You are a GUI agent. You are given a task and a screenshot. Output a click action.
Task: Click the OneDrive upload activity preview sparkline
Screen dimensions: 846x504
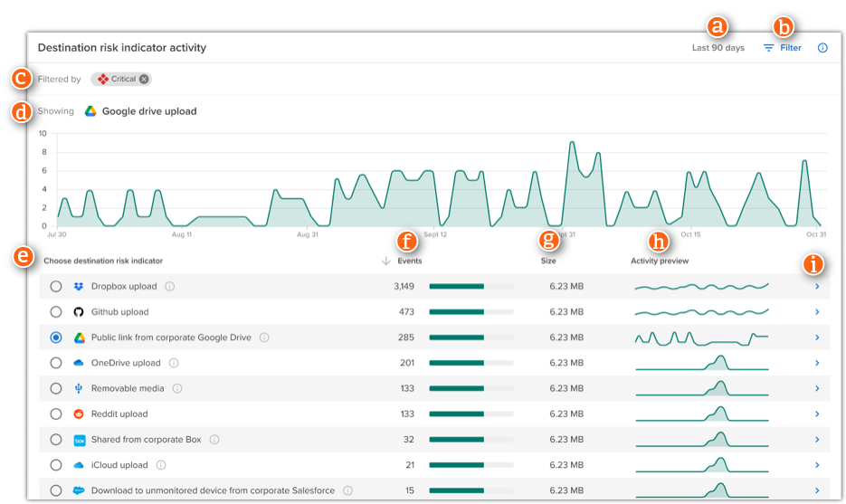point(701,363)
